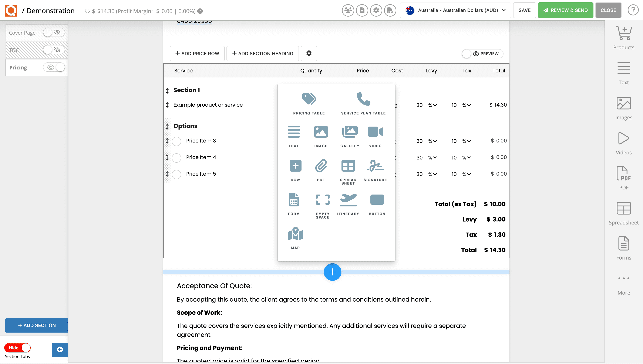Open the pricing table settings gear
This screenshot has height=364, width=643.
click(x=309, y=53)
